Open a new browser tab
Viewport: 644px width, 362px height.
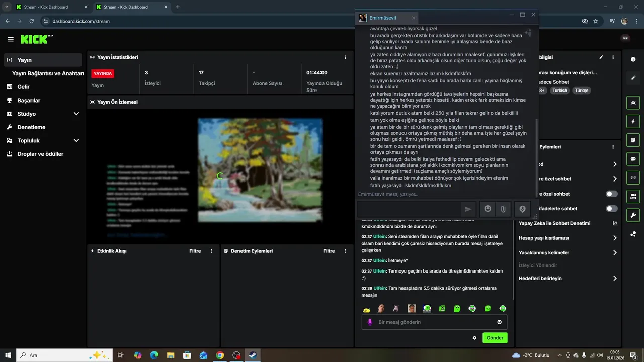[x=178, y=7]
